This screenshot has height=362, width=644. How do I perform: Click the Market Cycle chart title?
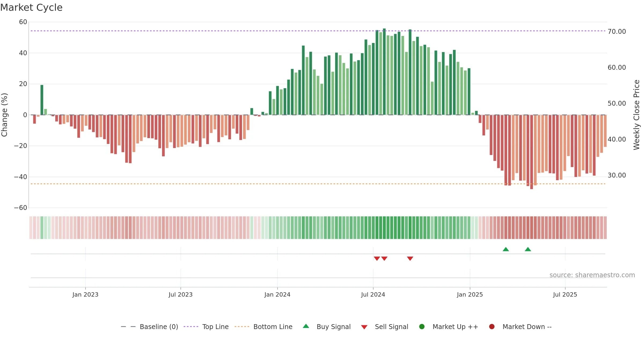(31, 8)
